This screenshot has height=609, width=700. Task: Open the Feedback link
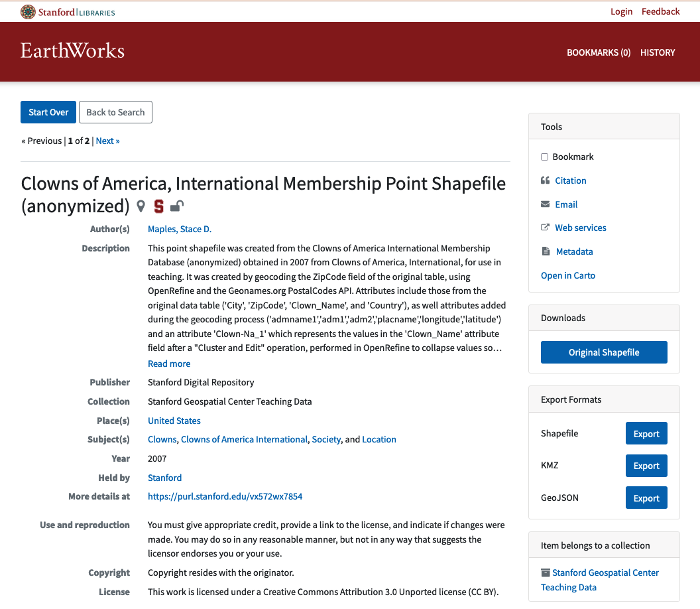[660, 12]
